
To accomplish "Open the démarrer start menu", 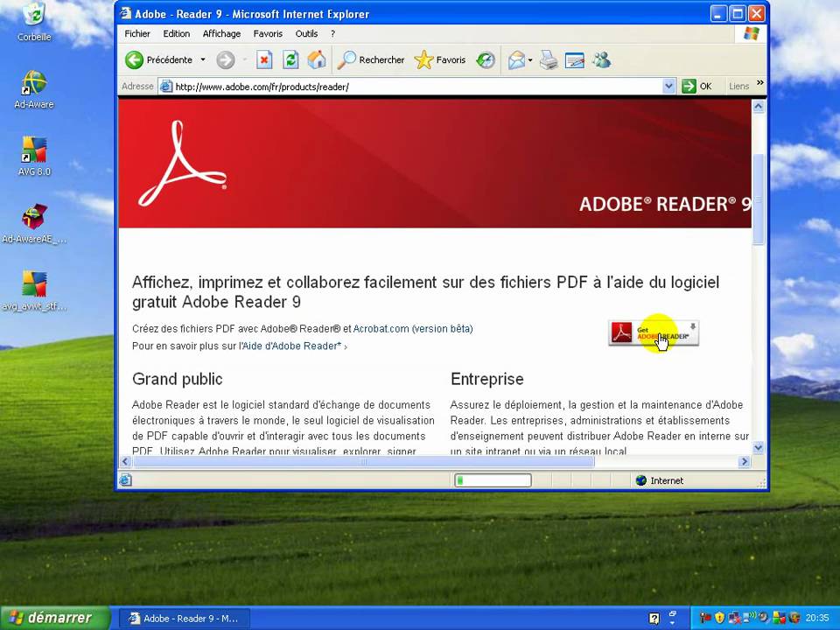I will pyautogui.click(x=55, y=618).
